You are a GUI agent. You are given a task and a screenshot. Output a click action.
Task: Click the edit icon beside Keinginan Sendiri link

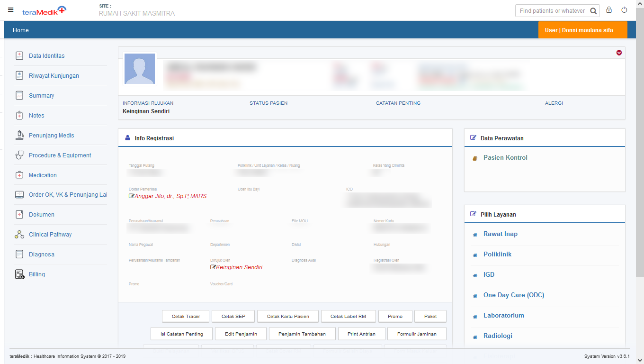click(213, 267)
